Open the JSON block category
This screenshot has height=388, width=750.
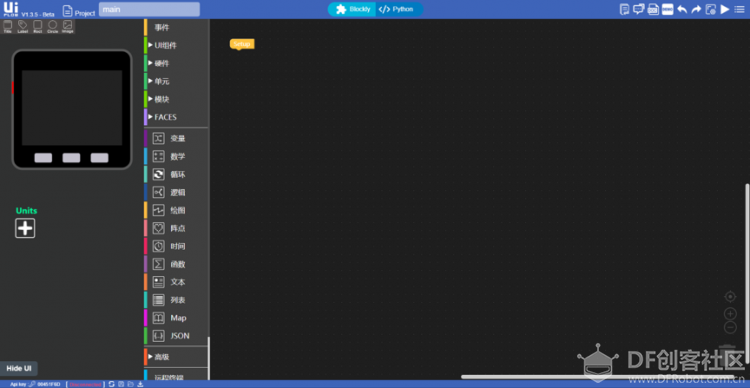tap(176, 336)
